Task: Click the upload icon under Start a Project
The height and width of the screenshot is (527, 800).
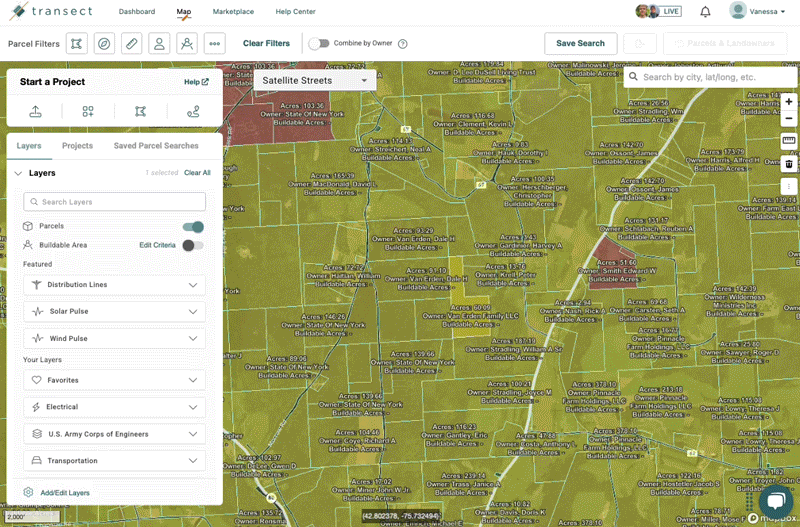Action: point(36,112)
